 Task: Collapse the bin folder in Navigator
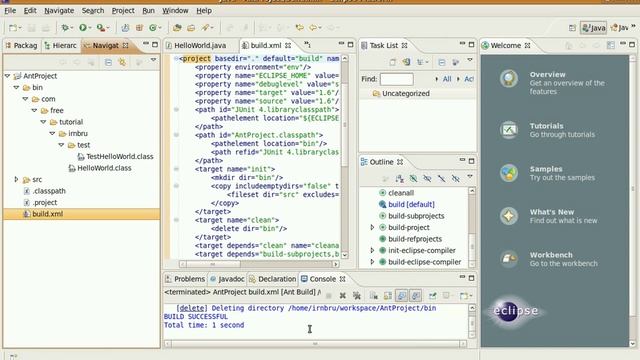tap(16, 87)
